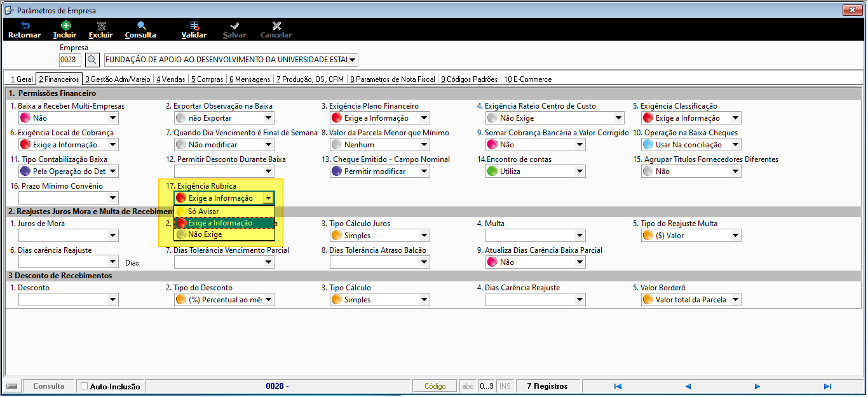
Task: Go to last record navigation arrow
Action: click(x=827, y=386)
